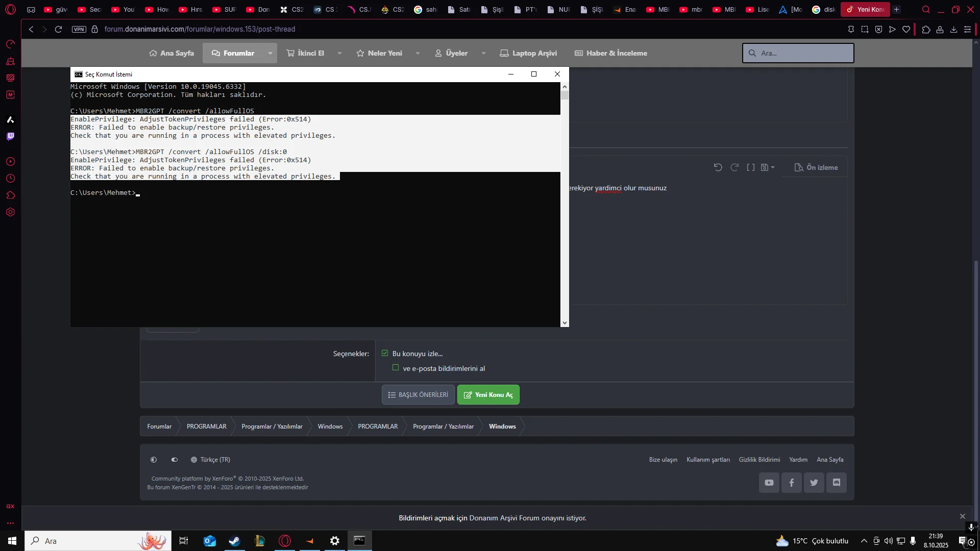Click the undo icon in editor toolbar

point(718,167)
